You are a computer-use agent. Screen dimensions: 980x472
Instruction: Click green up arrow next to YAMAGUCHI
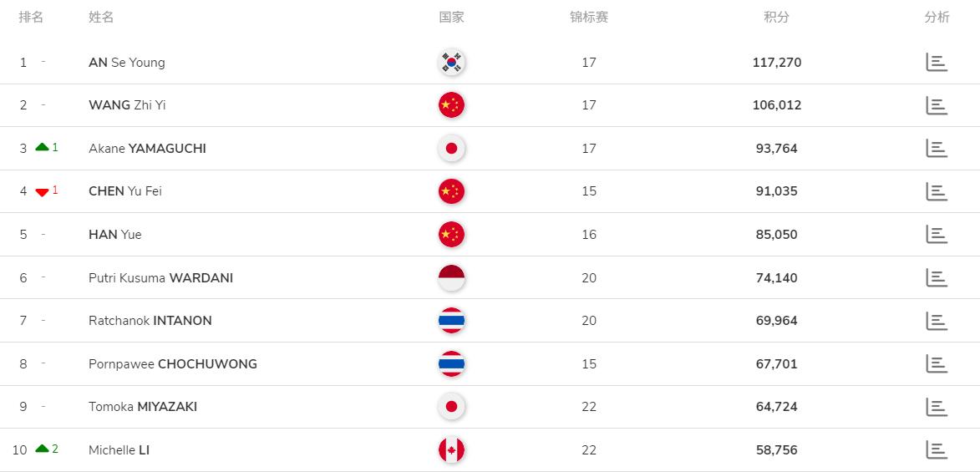click(43, 147)
